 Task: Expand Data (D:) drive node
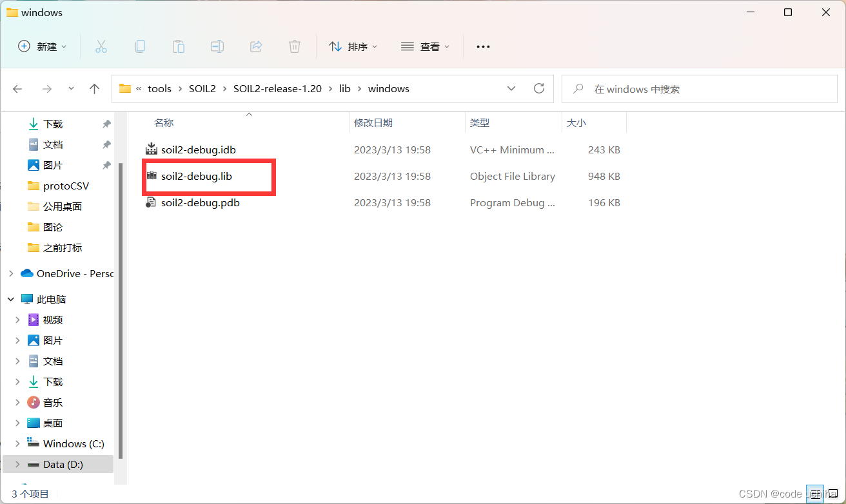pyautogui.click(x=17, y=464)
